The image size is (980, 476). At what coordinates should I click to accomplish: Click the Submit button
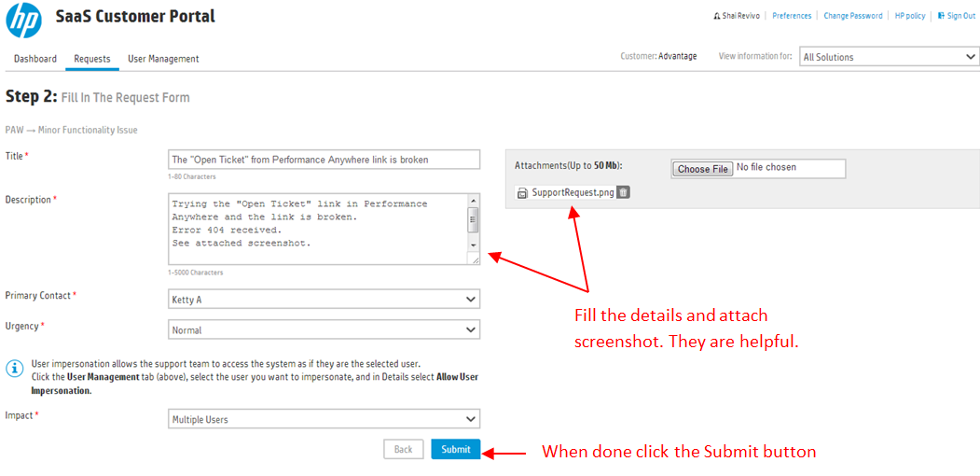click(456, 449)
